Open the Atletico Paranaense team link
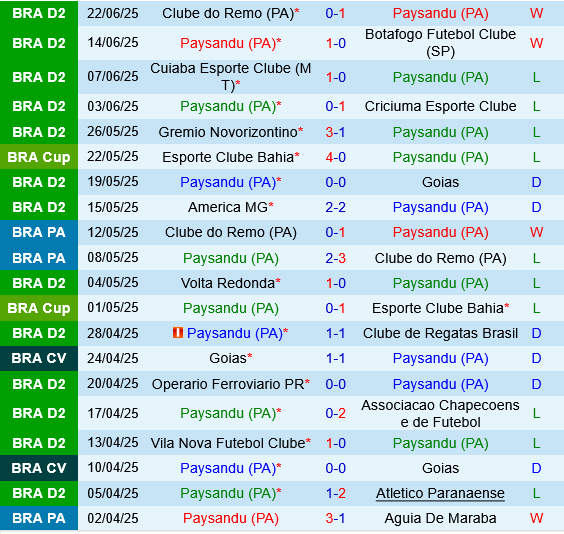The image size is (564, 534). [x=440, y=493]
